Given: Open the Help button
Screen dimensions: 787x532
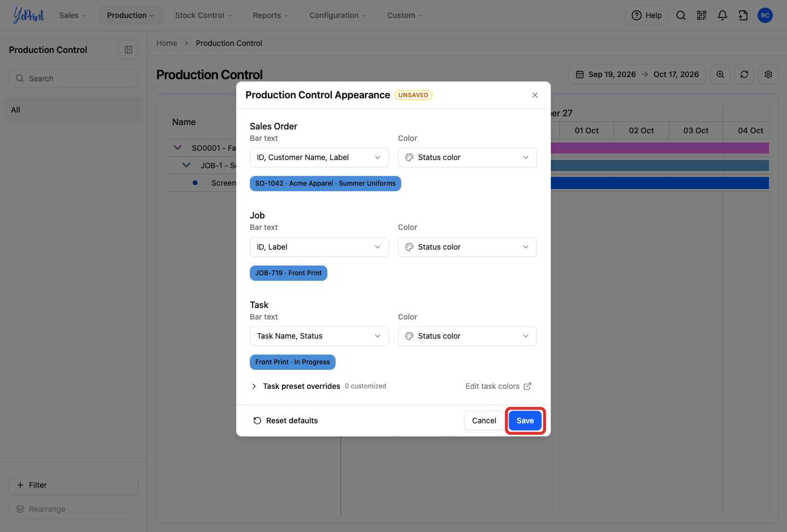Looking at the screenshot, I should coord(647,15).
